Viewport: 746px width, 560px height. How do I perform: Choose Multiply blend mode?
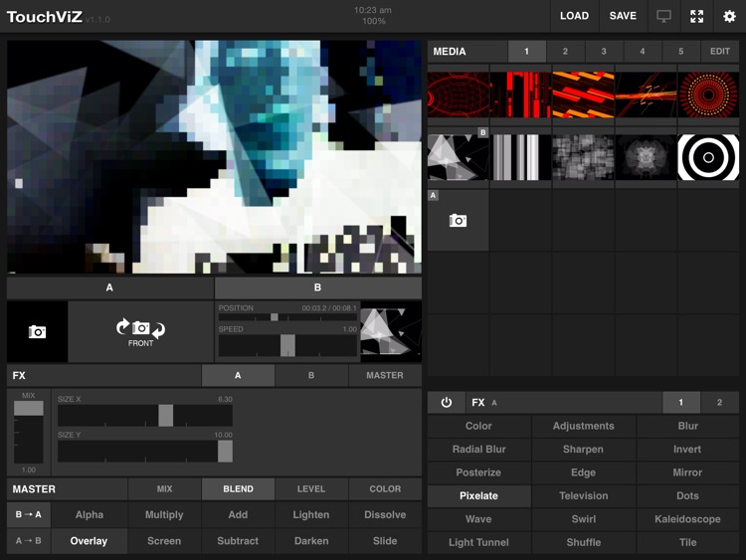pos(164,515)
